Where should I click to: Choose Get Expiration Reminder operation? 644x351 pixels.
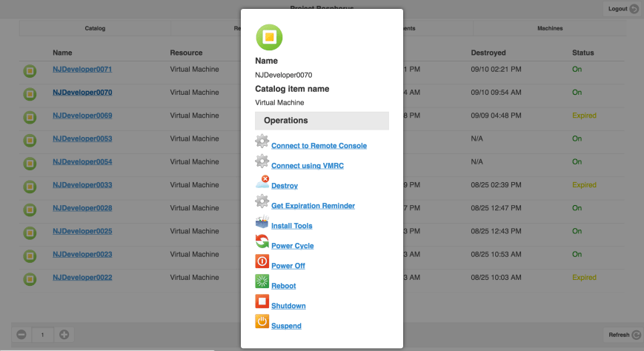(313, 206)
